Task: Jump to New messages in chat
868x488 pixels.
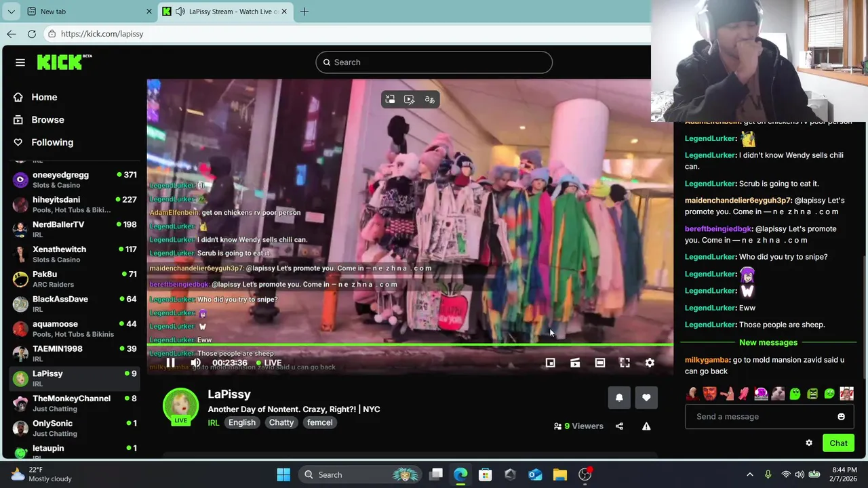Action: point(768,343)
